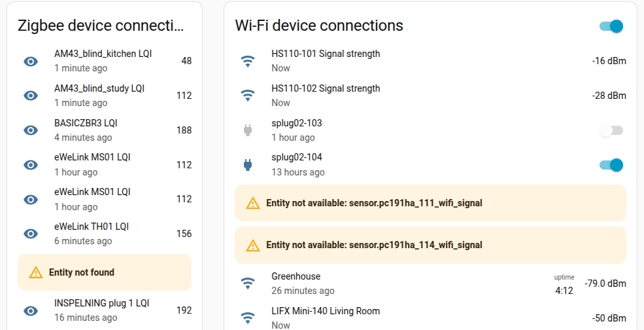Click Wi-Fi icon for HS110-101 Signal strength

pyautogui.click(x=248, y=61)
